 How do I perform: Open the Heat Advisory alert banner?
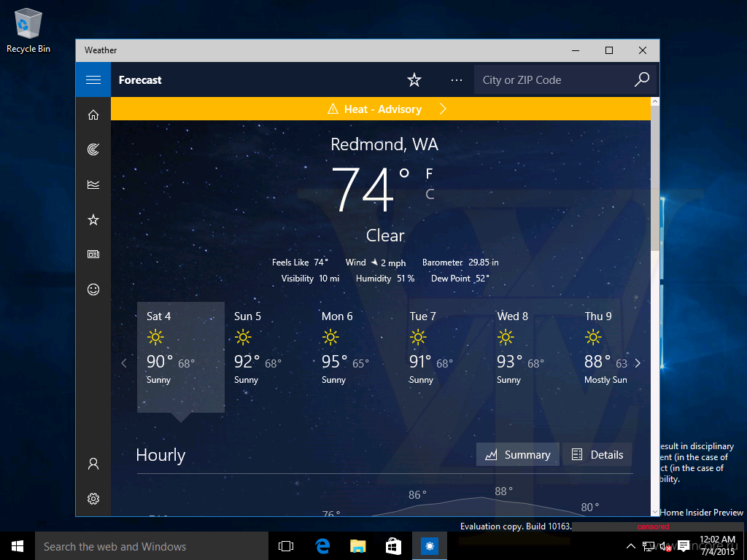coord(381,109)
